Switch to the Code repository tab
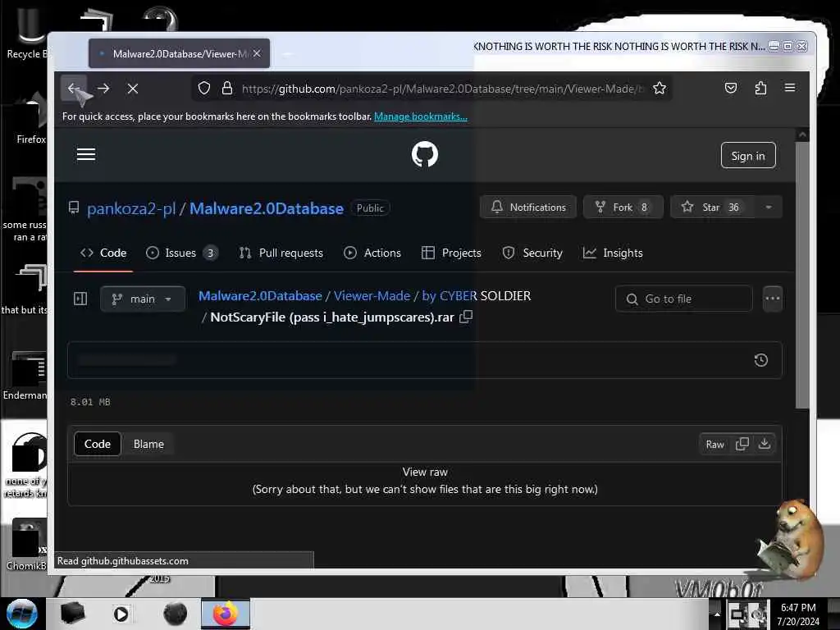The image size is (840, 630). [x=103, y=253]
